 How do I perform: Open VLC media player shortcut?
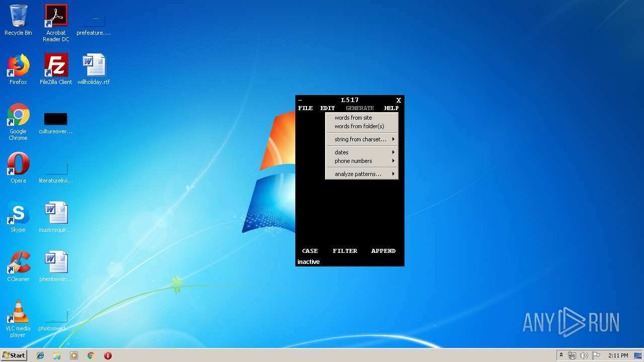pos(18,319)
